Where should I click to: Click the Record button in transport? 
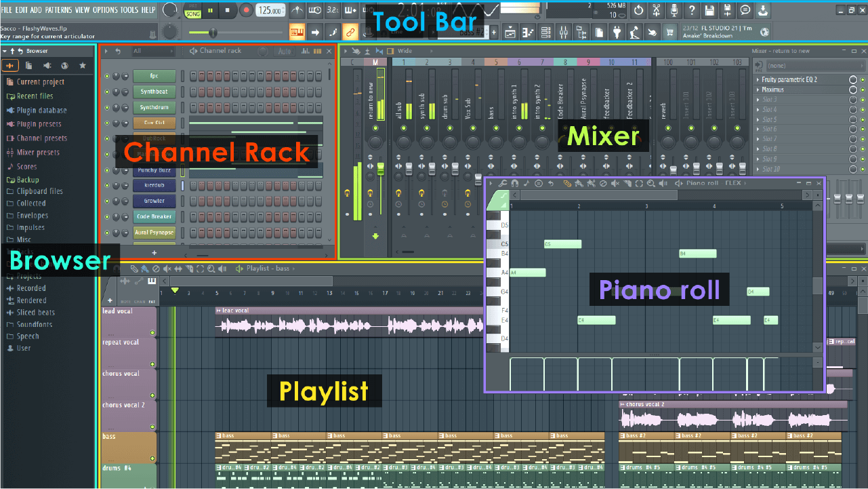246,10
